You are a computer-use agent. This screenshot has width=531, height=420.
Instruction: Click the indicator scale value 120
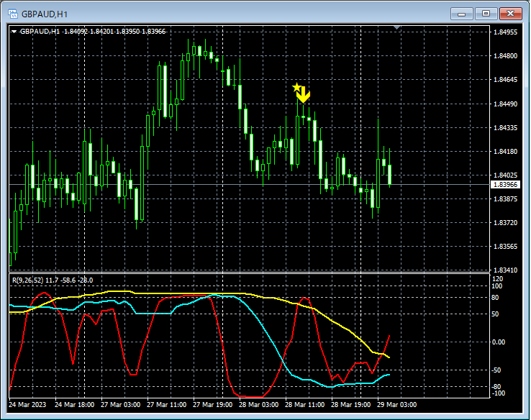pyautogui.click(x=497, y=279)
